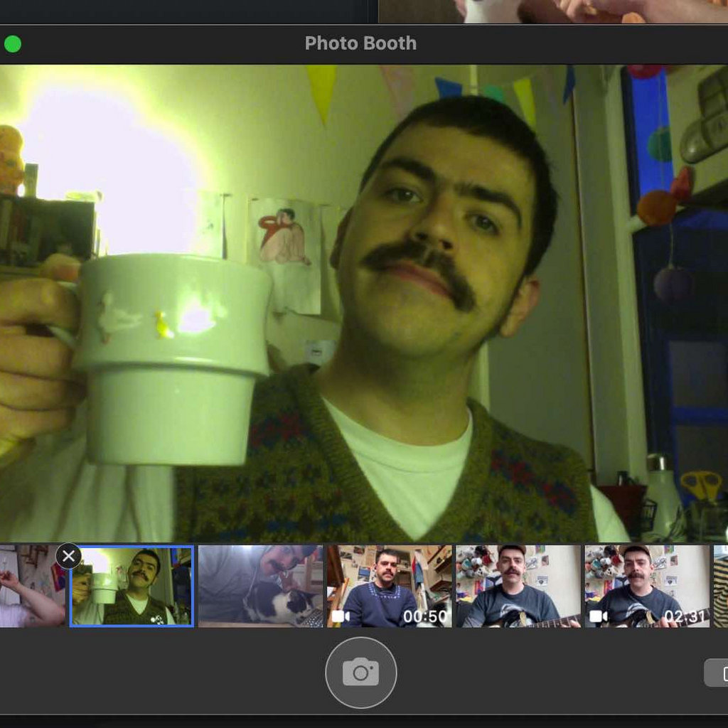Screen dimensions: 728x728
Task: Take a photo with the camera shutter button
Action: coord(360,672)
